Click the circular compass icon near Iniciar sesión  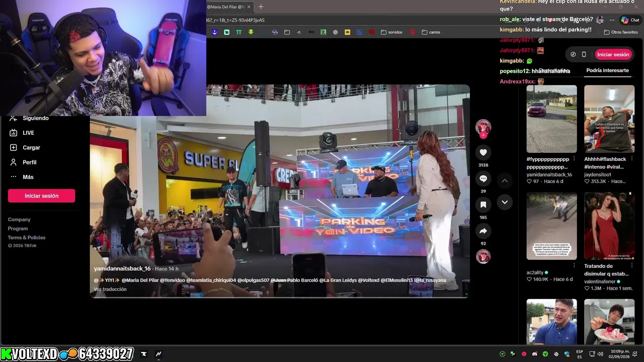coord(573,54)
